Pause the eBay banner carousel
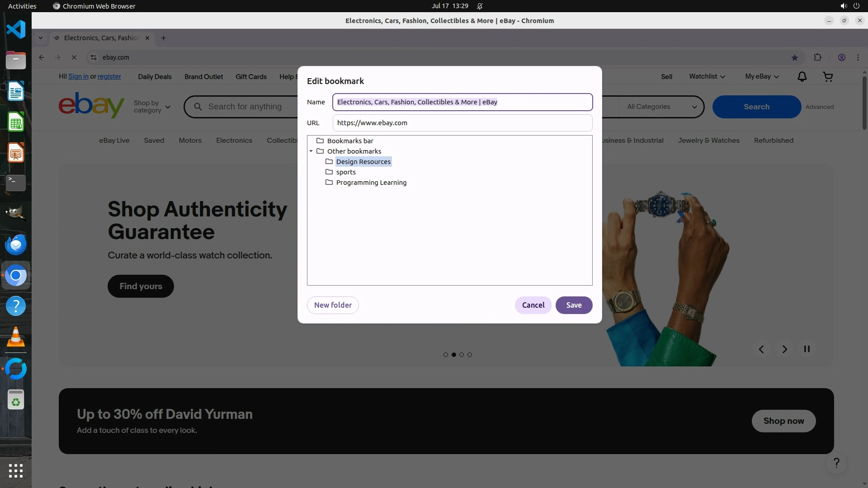Viewport: 868px width, 488px height. (807, 349)
